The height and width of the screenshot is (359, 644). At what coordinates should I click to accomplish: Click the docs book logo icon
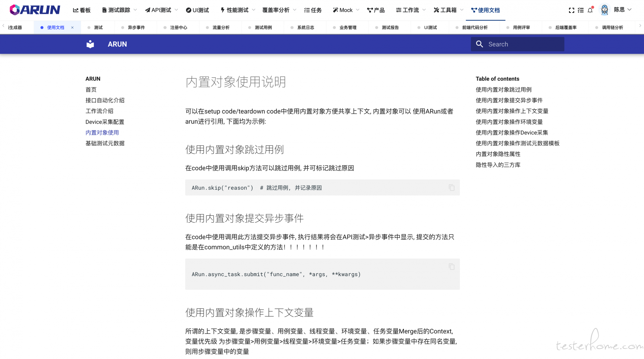pyautogui.click(x=90, y=44)
